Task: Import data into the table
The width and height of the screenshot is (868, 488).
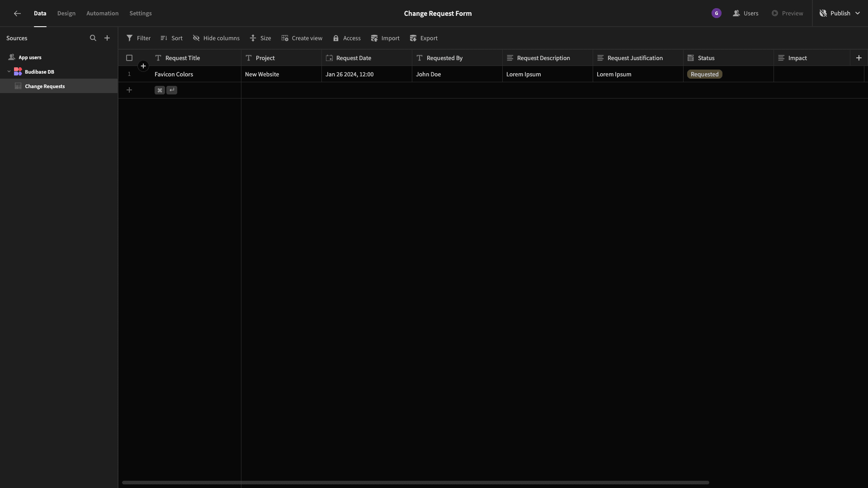Action: 385,38
